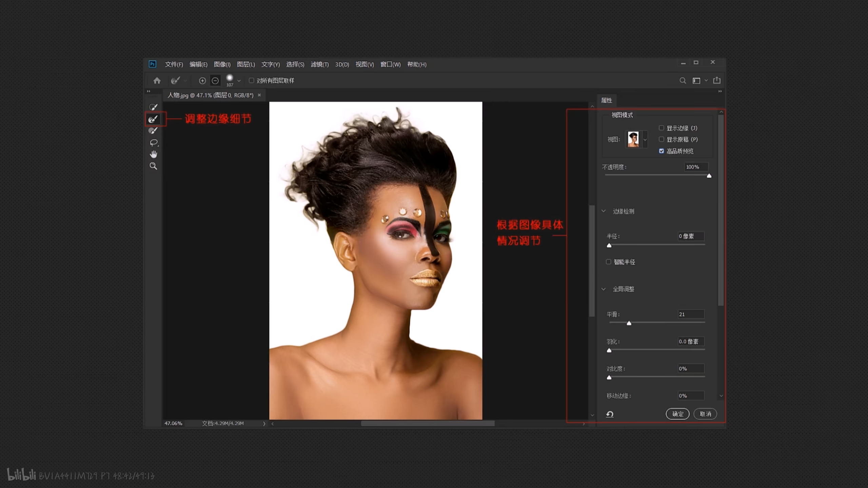The width and height of the screenshot is (868, 488).
Task: Open the 视图 view mode dropdown
Action: [x=645, y=140]
